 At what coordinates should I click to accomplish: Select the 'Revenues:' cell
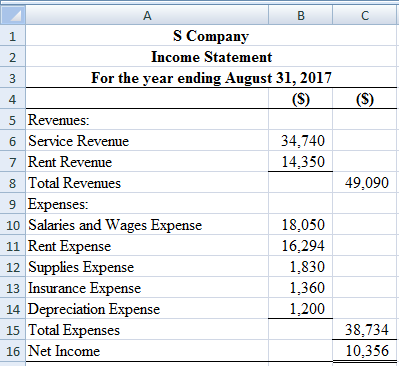[x=147, y=120]
